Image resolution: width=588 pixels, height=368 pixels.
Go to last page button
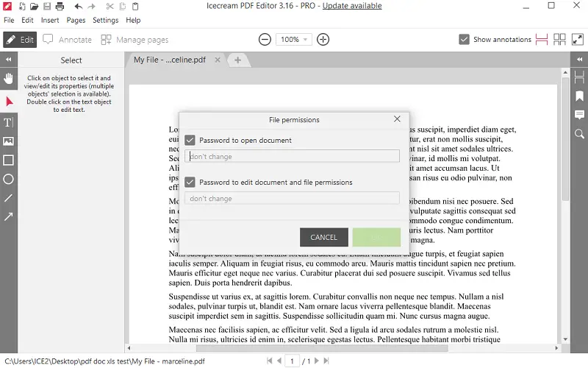tap(326, 361)
